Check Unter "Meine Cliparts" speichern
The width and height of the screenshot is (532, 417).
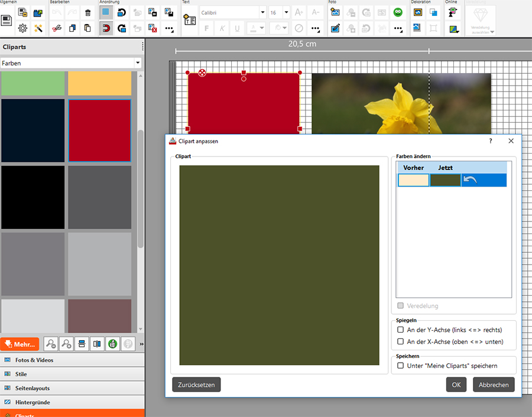click(401, 366)
